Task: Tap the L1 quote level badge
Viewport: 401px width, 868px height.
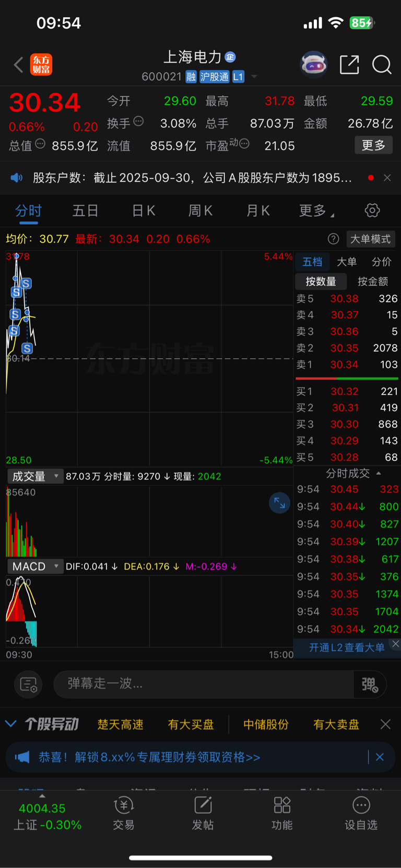Action: [238, 77]
